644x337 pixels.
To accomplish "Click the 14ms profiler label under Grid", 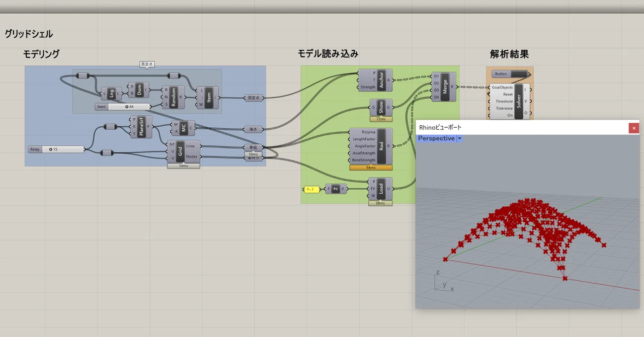I will click(184, 165).
